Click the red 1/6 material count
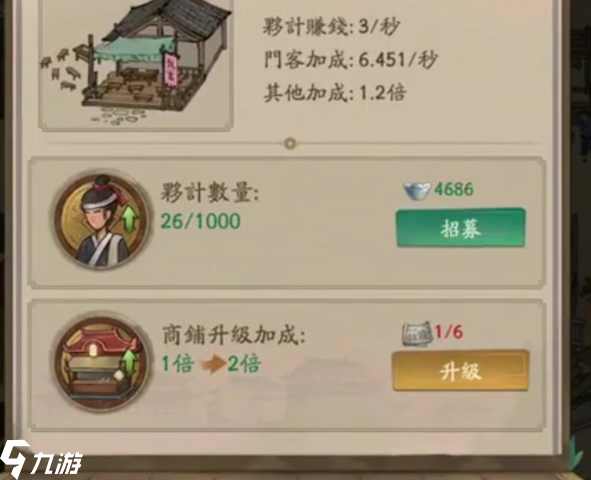The image size is (591, 480). 449,332
